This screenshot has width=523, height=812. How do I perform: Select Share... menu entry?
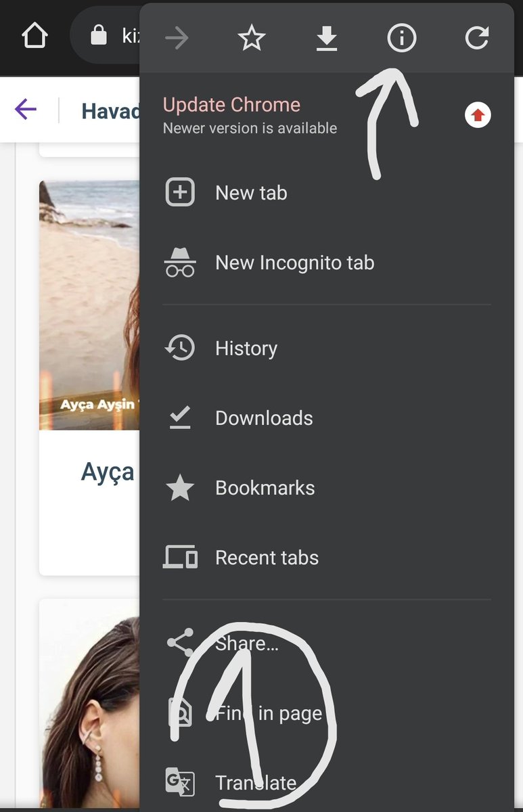[327, 643]
